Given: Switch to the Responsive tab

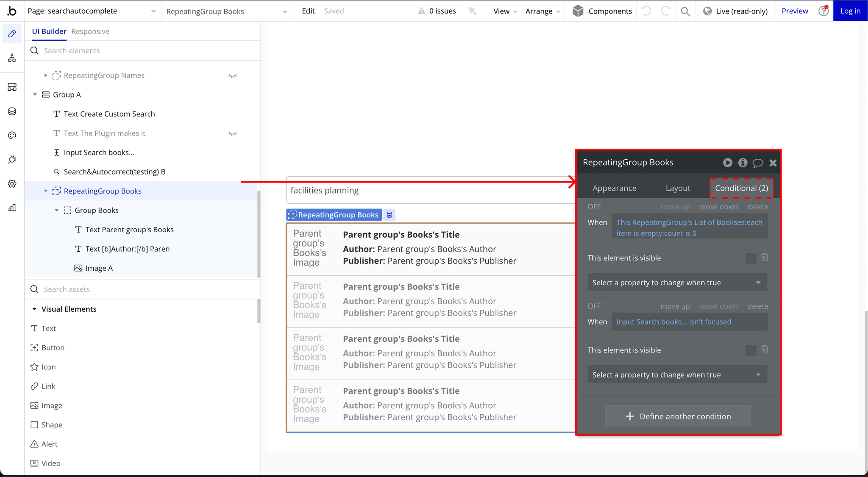Looking at the screenshot, I should [90, 31].
